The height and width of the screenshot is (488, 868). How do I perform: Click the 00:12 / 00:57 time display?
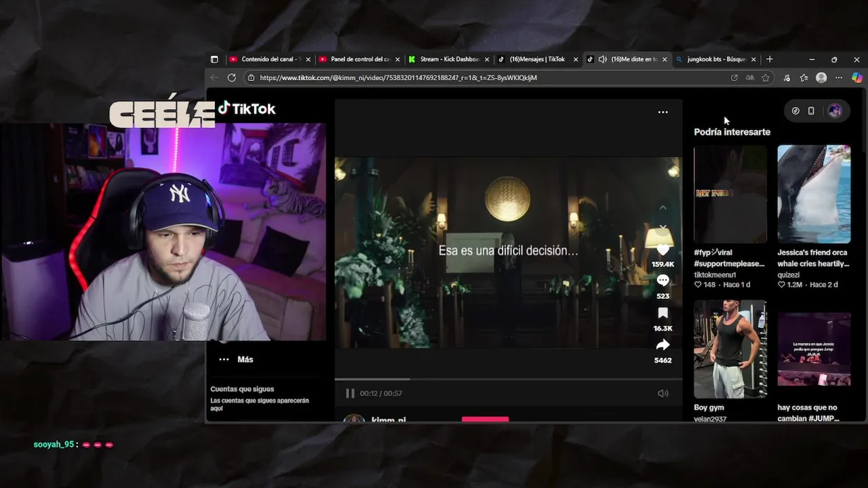381,393
